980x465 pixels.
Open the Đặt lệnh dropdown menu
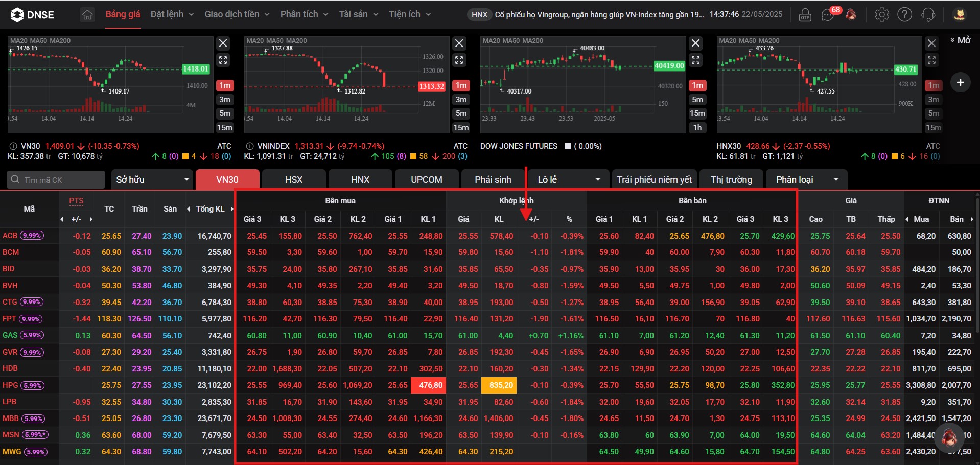pos(172,14)
